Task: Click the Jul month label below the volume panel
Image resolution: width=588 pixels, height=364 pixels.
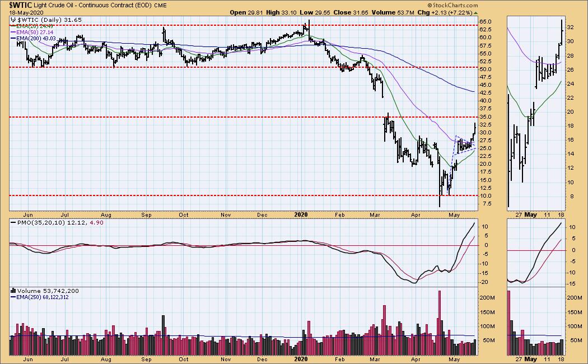Action: coord(65,360)
